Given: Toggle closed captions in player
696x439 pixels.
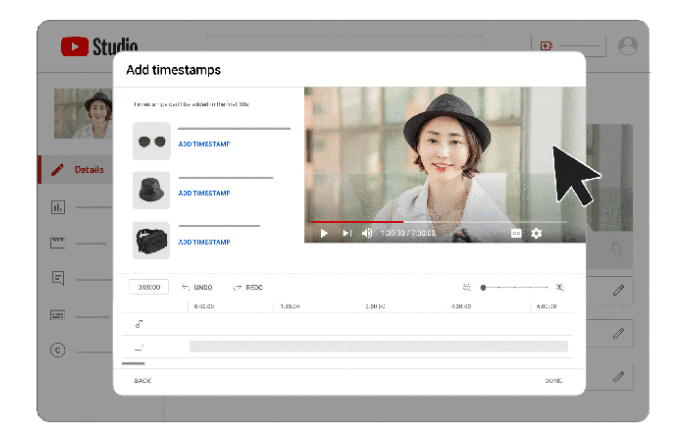Looking at the screenshot, I should (x=517, y=233).
